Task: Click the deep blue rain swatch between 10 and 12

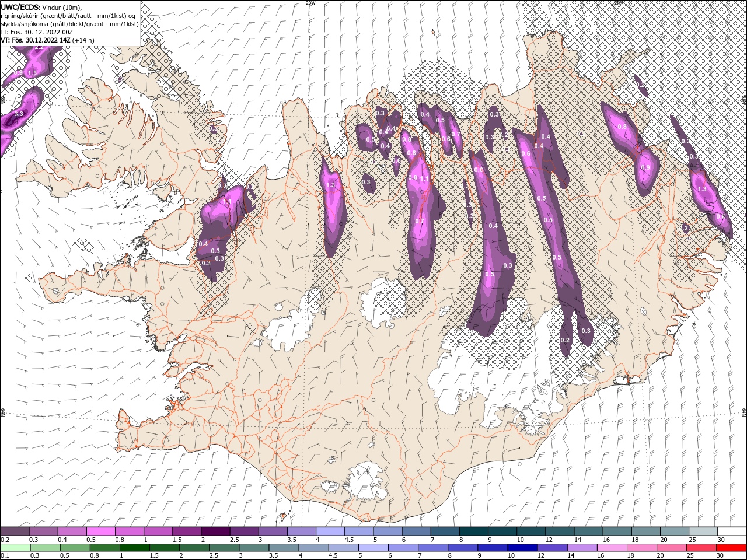Action: click(x=522, y=547)
